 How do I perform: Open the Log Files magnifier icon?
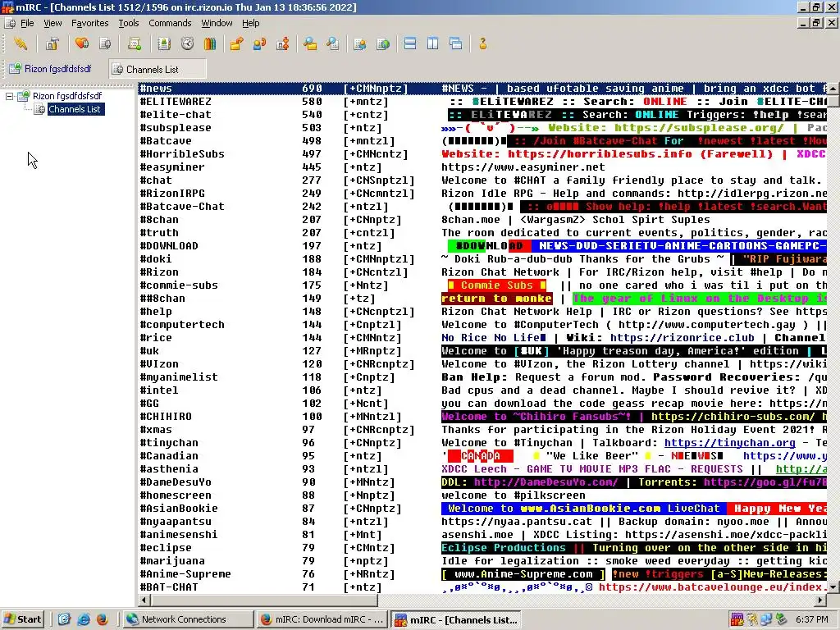point(333,44)
